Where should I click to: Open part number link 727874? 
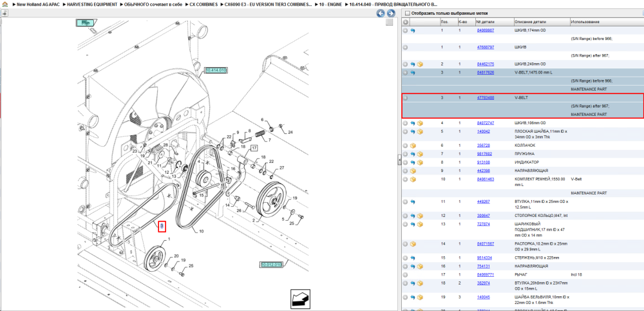(483, 224)
